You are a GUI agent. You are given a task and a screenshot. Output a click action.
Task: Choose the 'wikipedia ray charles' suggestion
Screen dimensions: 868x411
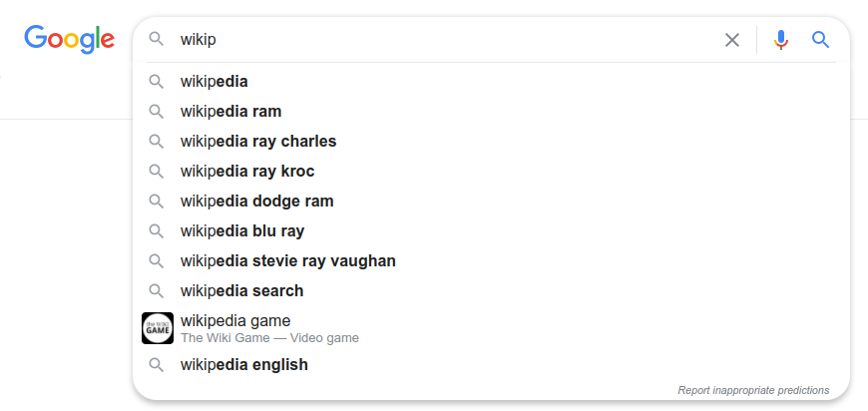492,142
